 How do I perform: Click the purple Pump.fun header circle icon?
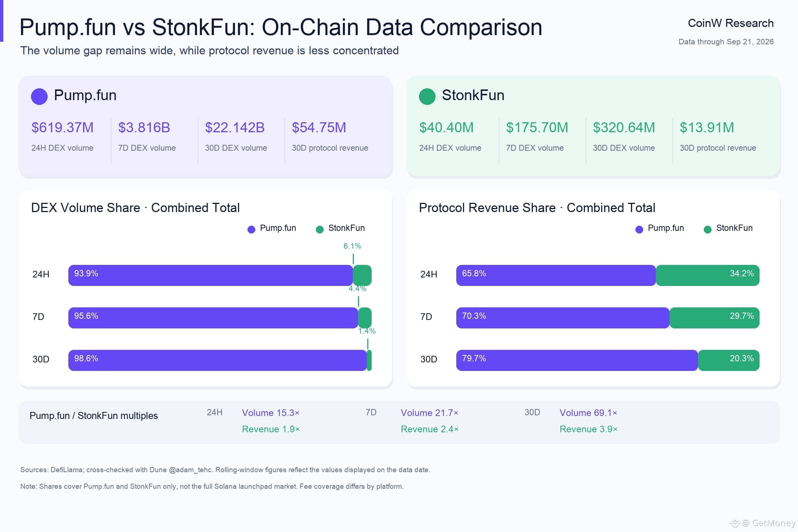(x=39, y=96)
